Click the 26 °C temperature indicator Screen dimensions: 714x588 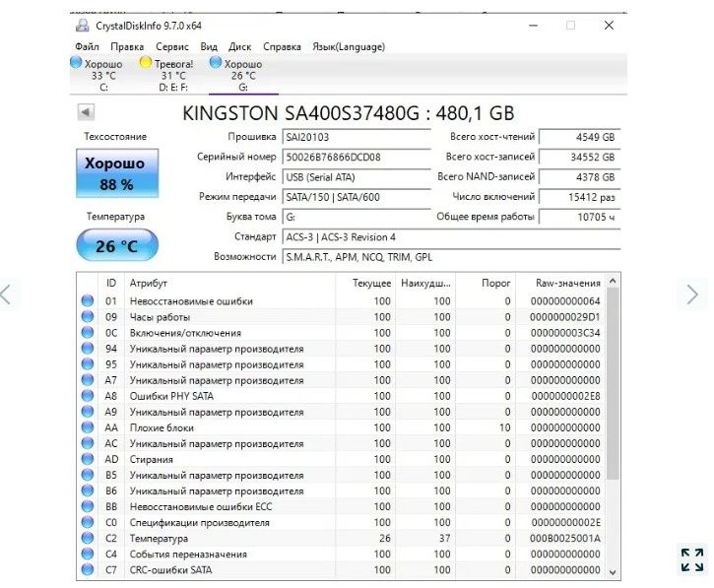click(x=117, y=245)
